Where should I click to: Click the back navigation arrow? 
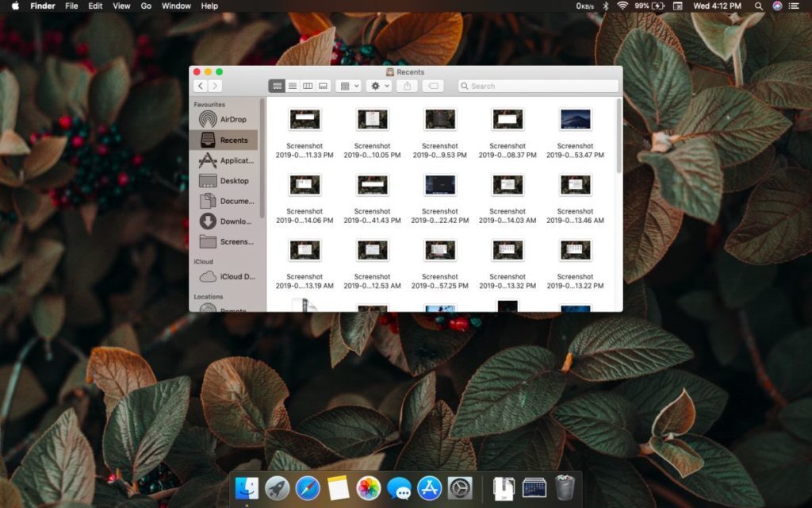[198, 86]
